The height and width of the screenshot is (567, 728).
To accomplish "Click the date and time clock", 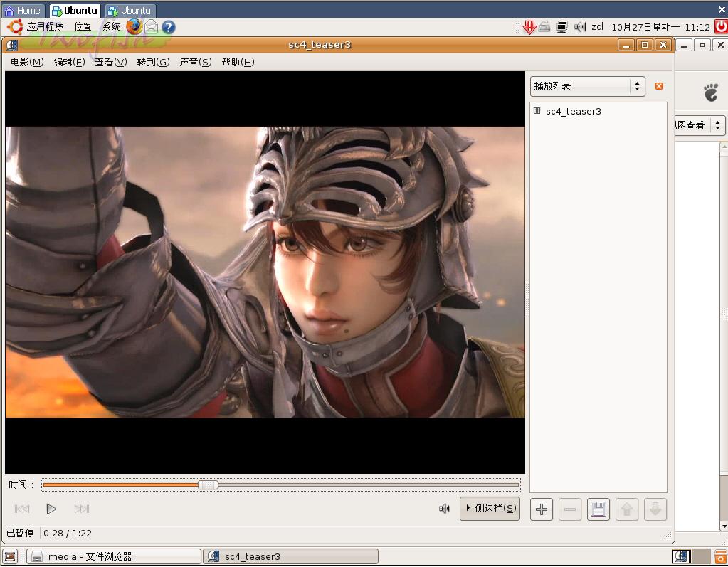I will (660, 27).
